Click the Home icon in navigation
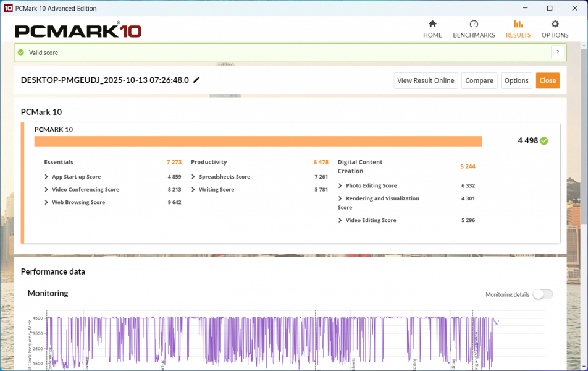588x371 pixels. [x=432, y=24]
